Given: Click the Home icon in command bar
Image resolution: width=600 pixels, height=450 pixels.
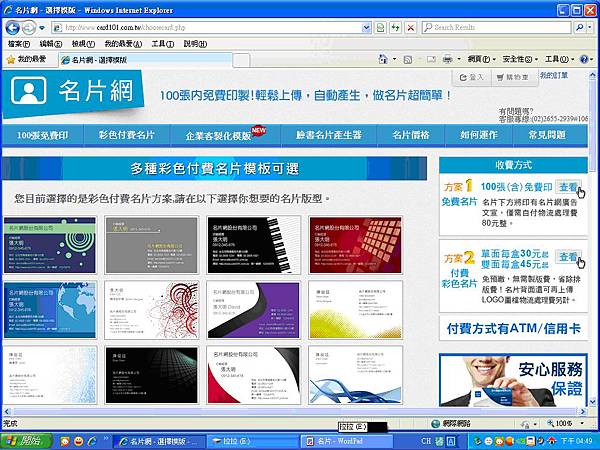Looking at the screenshot, I should coord(383,59).
